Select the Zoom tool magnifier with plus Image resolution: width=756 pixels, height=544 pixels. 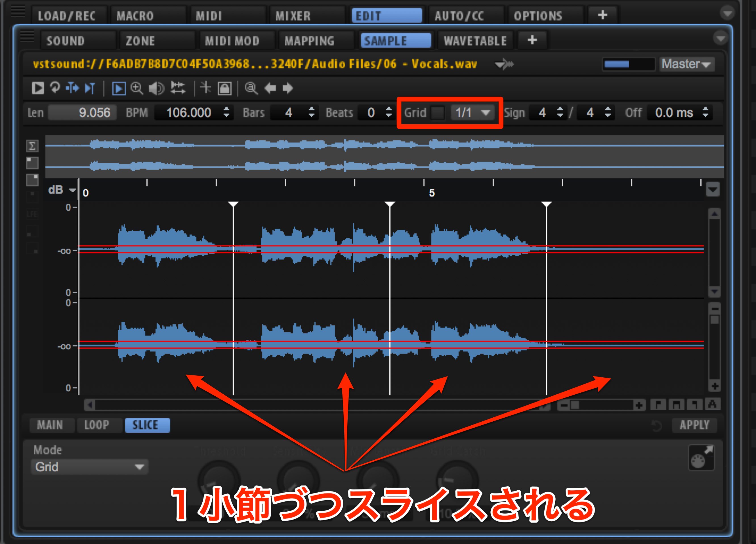[137, 88]
